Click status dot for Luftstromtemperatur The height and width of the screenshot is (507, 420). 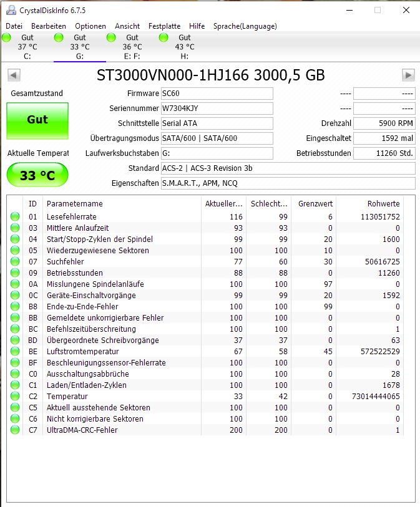(15, 351)
